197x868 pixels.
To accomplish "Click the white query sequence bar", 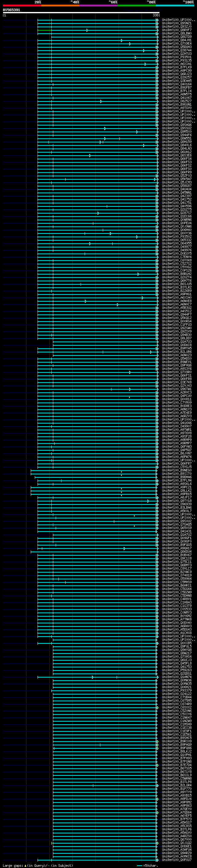I will pos(81,12).
